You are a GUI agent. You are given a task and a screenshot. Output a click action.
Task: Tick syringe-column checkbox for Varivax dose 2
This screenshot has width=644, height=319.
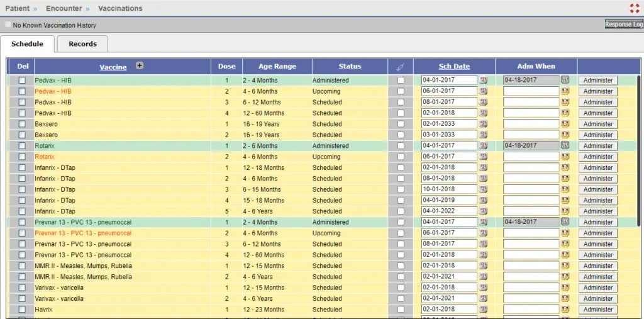click(401, 298)
